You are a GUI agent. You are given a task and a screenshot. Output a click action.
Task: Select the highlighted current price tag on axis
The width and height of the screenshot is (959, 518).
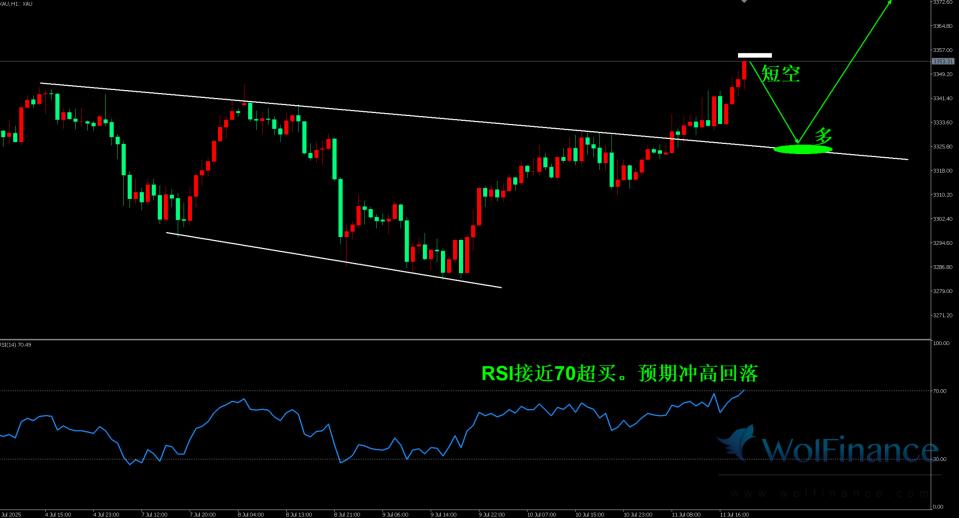tap(944, 61)
